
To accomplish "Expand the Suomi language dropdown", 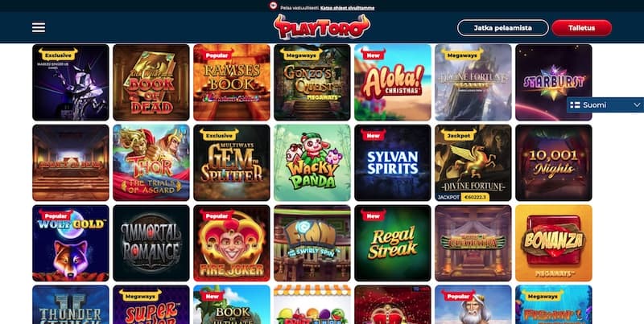I will [x=605, y=105].
